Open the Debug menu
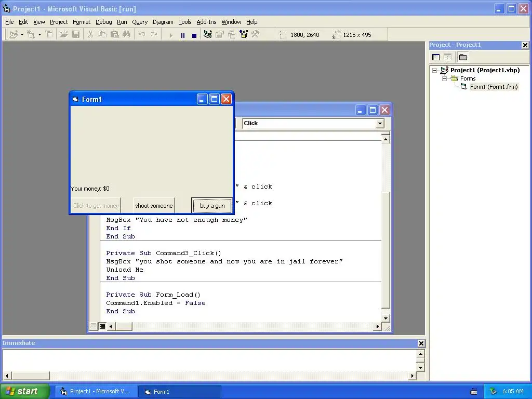The image size is (532, 399). click(104, 22)
